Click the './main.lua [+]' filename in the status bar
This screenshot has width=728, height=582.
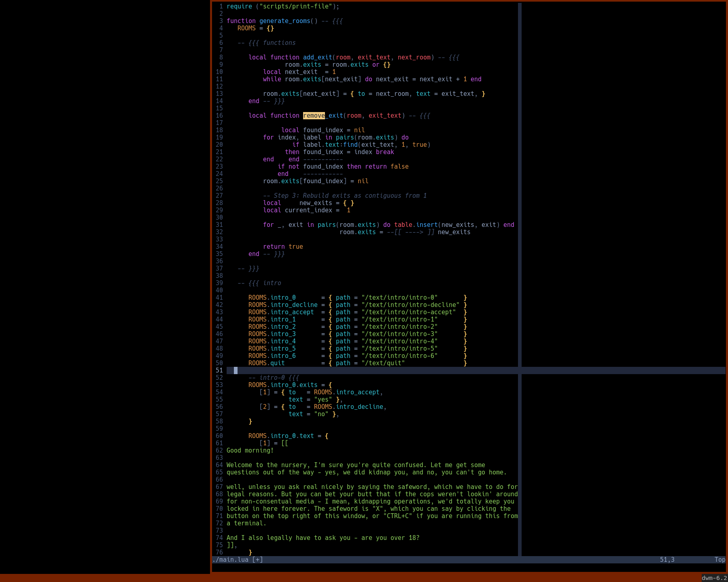(237, 559)
